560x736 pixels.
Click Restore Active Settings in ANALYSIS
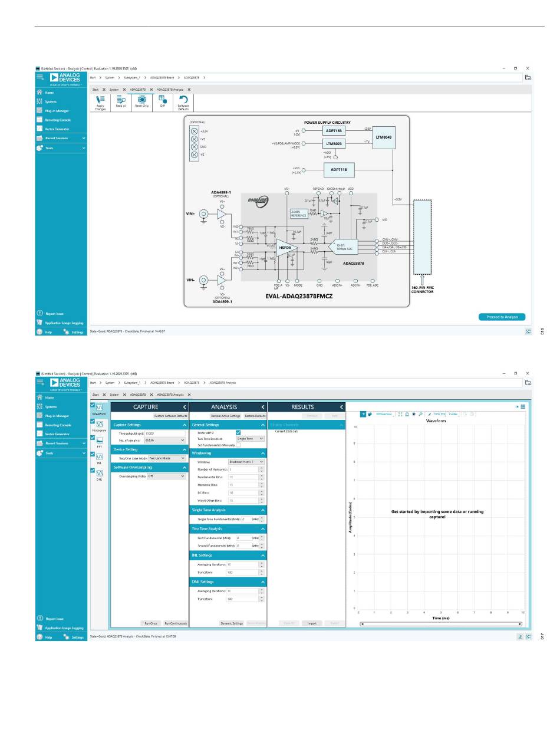tap(225, 416)
